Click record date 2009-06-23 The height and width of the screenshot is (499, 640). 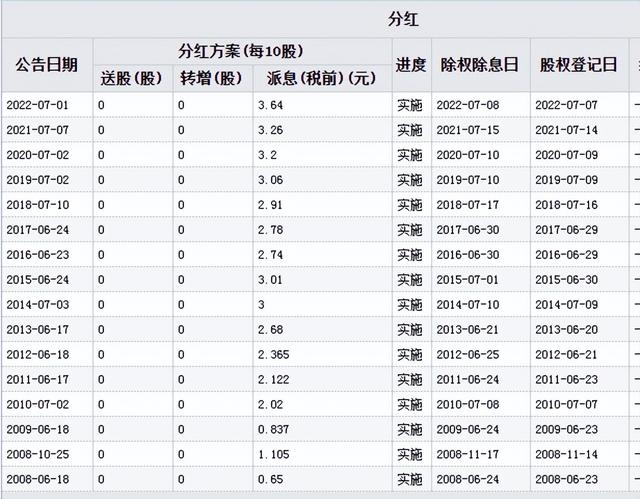pyautogui.click(x=567, y=429)
